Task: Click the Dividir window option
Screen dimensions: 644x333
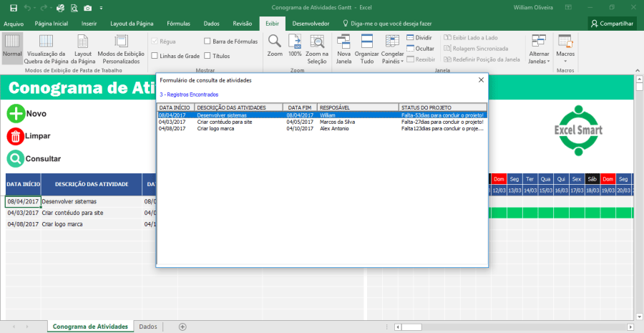Action: click(x=419, y=37)
